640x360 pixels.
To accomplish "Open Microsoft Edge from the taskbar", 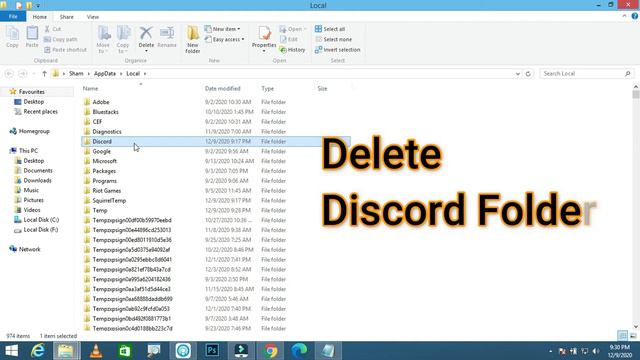I will pyautogui.click(x=299, y=351).
